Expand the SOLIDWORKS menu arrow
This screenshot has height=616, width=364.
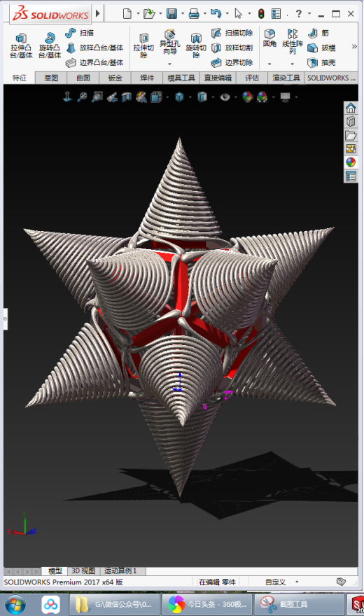pyautogui.click(x=98, y=14)
